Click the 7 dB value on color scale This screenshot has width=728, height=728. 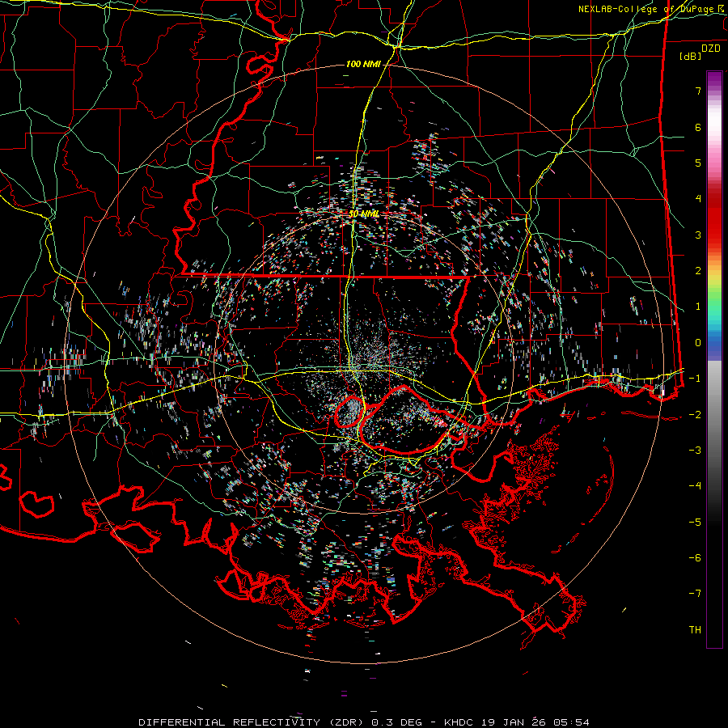[x=698, y=91]
